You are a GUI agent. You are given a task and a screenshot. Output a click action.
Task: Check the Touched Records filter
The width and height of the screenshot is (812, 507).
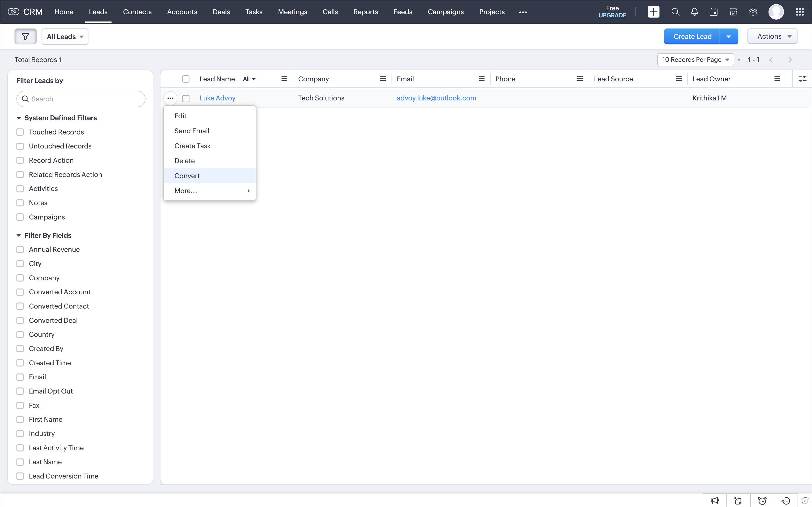coord(20,132)
